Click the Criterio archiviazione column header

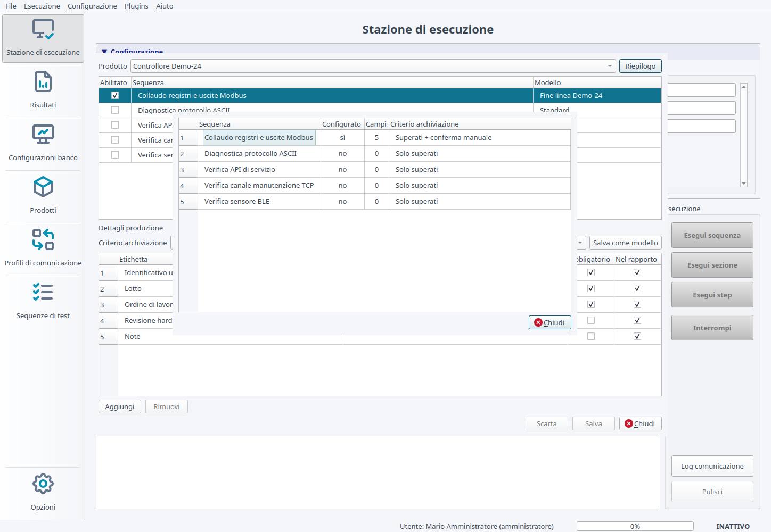tap(479, 124)
